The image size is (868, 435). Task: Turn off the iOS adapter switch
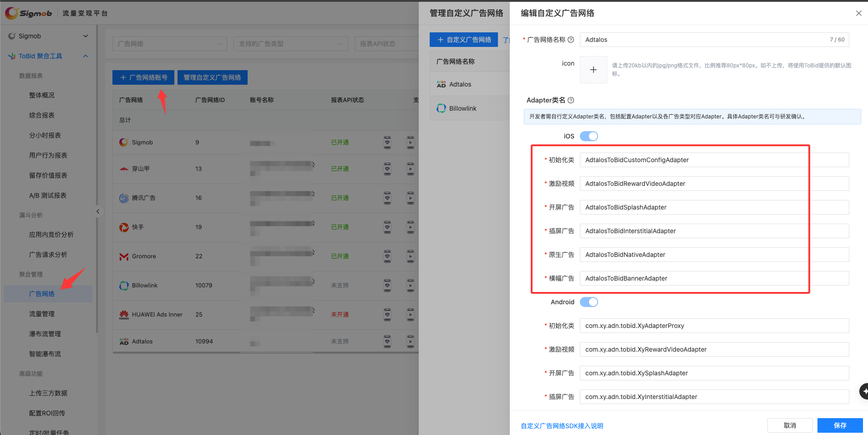589,136
